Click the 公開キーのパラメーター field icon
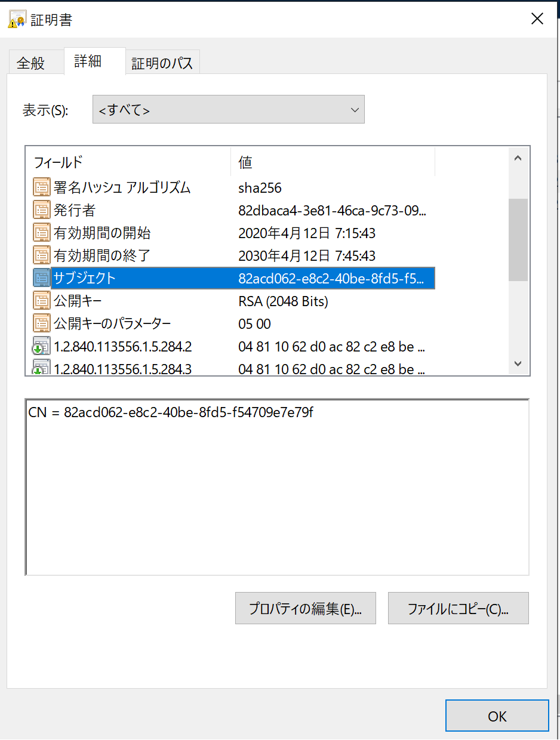Viewport: 560px width, 740px height. click(41, 323)
